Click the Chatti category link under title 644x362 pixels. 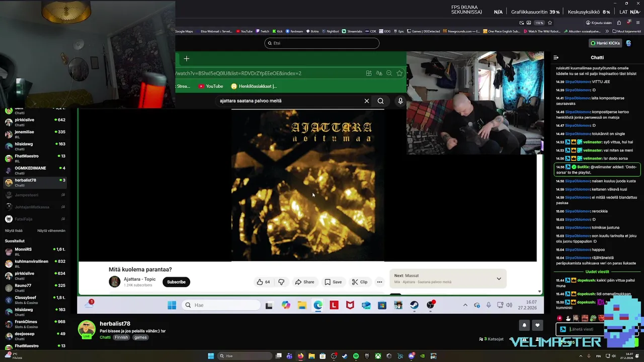point(105,337)
